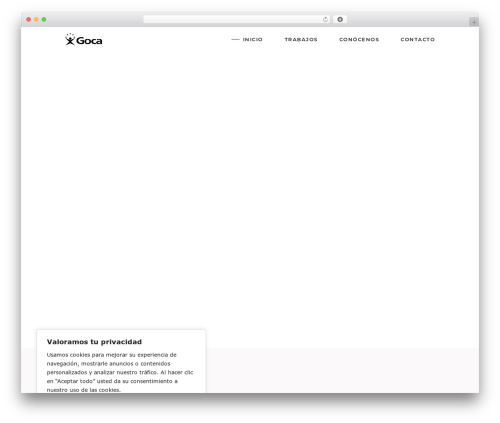The image size is (500, 423).
Task: Maximize the window with the green button
Action: point(44,19)
